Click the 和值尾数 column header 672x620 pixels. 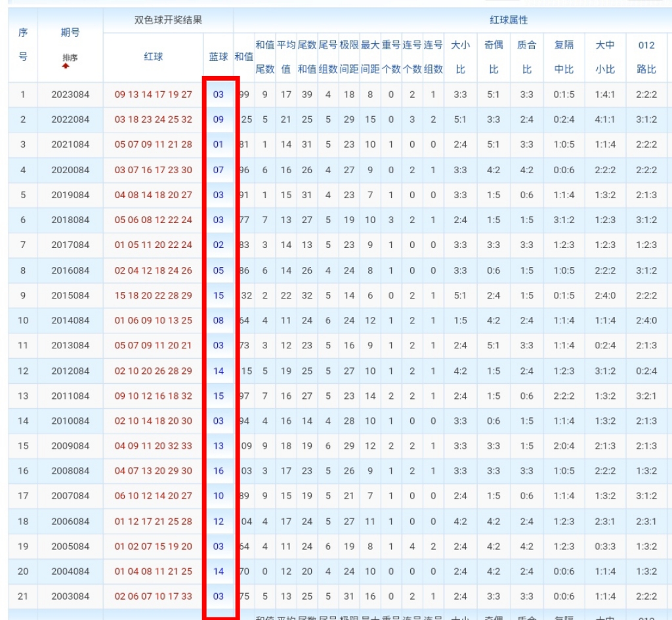pyautogui.click(x=265, y=57)
